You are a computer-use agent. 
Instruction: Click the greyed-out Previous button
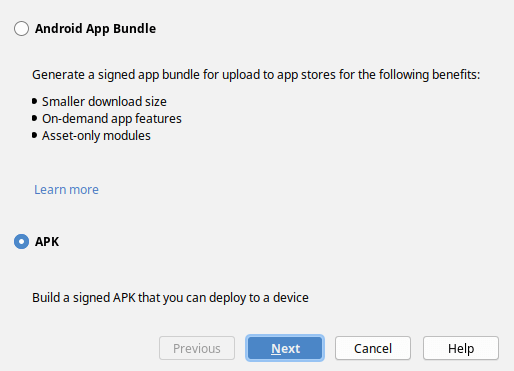pos(197,348)
